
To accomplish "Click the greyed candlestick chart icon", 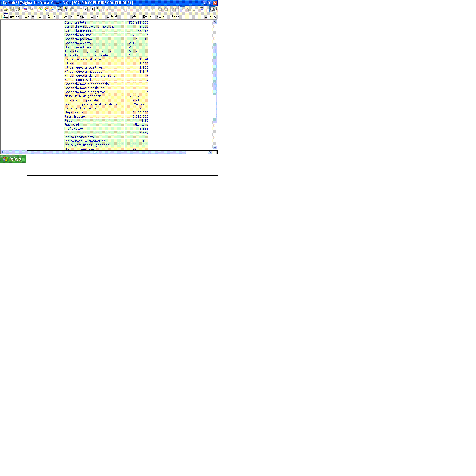I will (x=174, y=9).
